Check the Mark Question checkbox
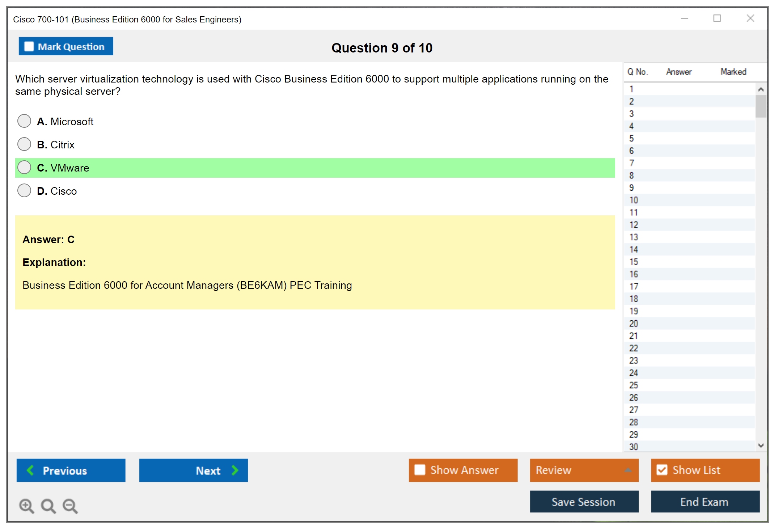The height and width of the screenshot is (532, 778). [29, 46]
